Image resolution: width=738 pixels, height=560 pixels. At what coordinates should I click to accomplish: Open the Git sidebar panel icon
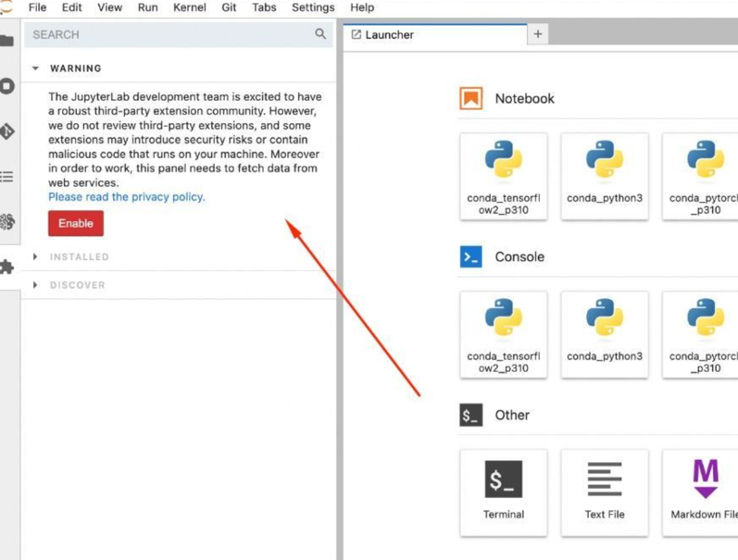pos(7,131)
